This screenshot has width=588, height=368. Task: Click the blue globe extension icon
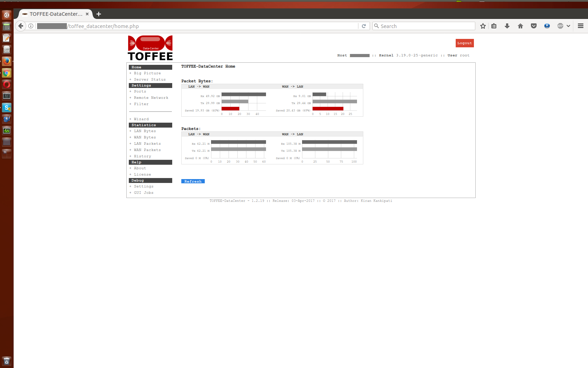pyautogui.click(x=547, y=26)
